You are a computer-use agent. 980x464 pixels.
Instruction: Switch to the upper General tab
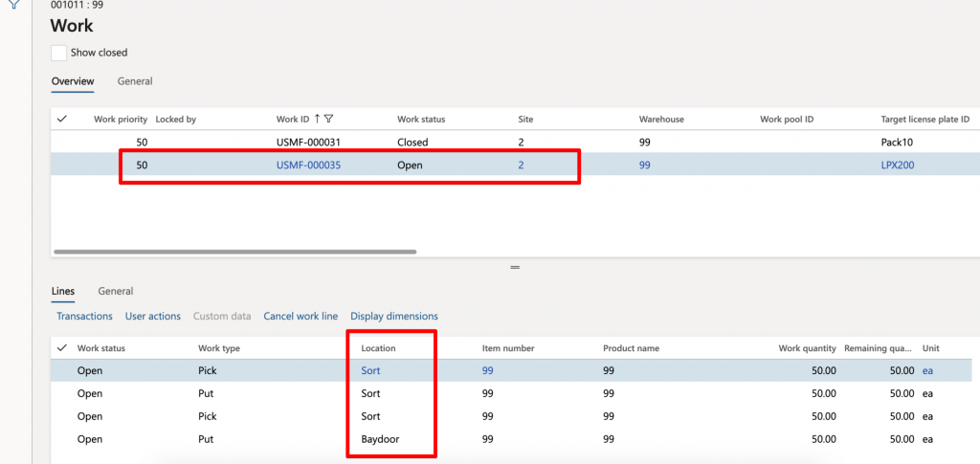[x=135, y=81]
